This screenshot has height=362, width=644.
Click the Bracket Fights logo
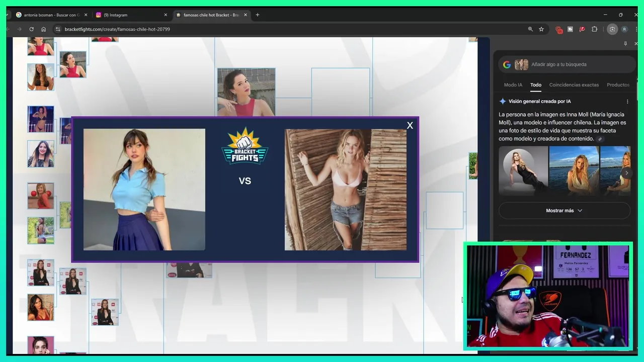click(245, 146)
